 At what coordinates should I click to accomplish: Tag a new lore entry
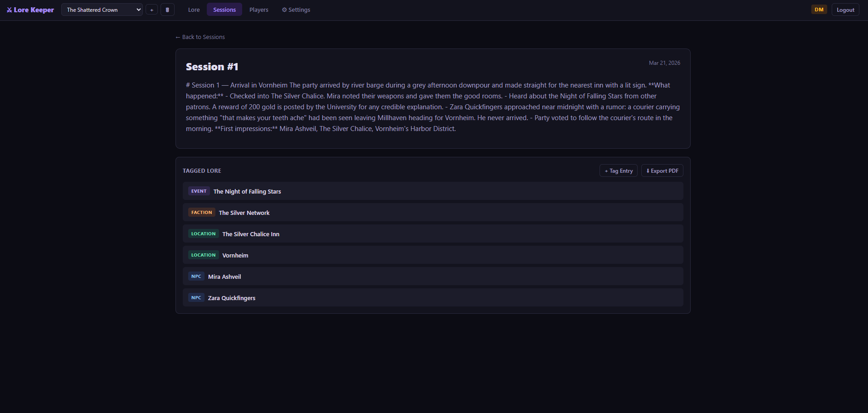pyautogui.click(x=618, y=171)
